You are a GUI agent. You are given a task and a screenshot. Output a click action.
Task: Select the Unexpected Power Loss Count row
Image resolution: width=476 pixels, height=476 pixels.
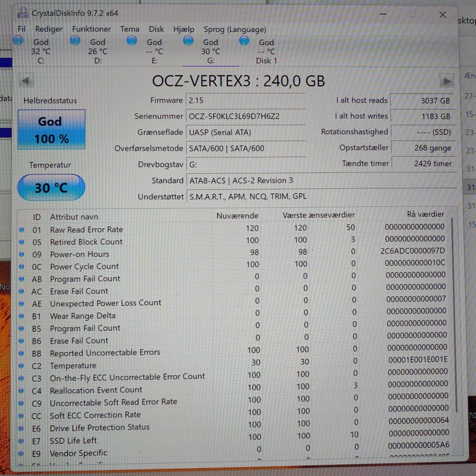click(233, 302)
